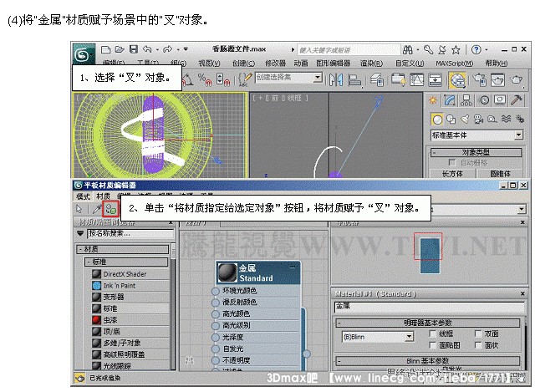Open the Create panel sun icon
The height and width of the screenshot is (392, 535).
(433, 100)
